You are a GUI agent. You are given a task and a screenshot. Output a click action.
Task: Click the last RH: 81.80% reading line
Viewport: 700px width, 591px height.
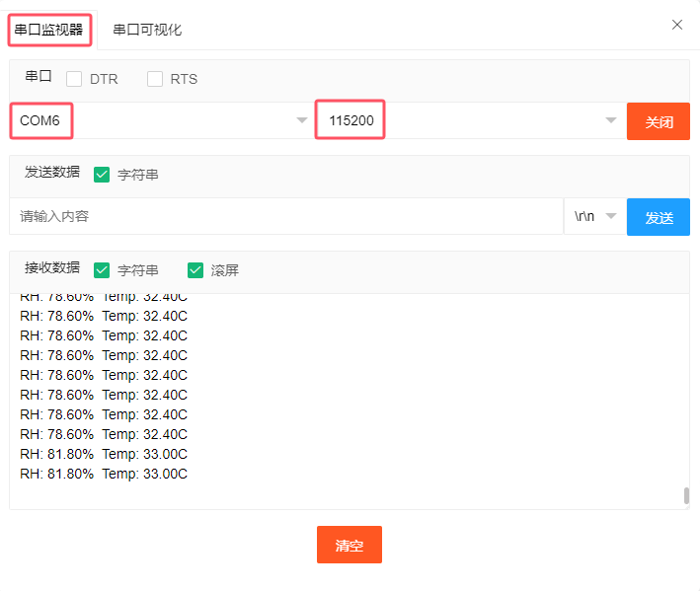tap(104, 474)
